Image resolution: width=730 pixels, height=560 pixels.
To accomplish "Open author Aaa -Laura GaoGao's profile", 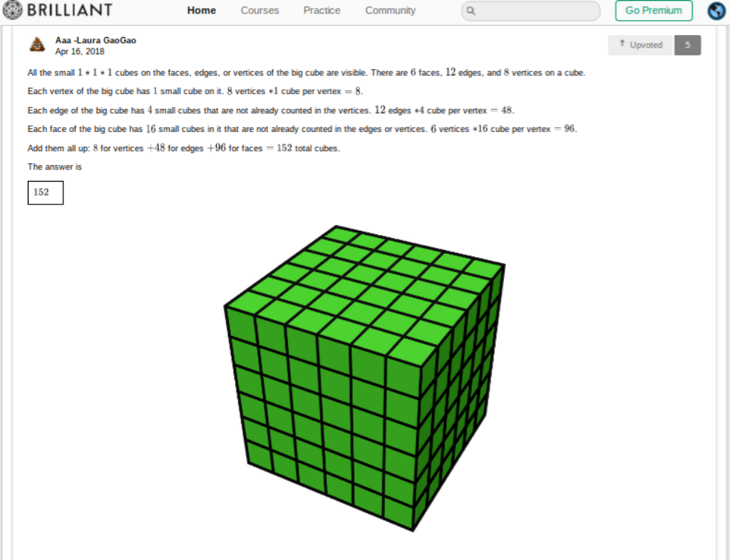I will [96, 40].
